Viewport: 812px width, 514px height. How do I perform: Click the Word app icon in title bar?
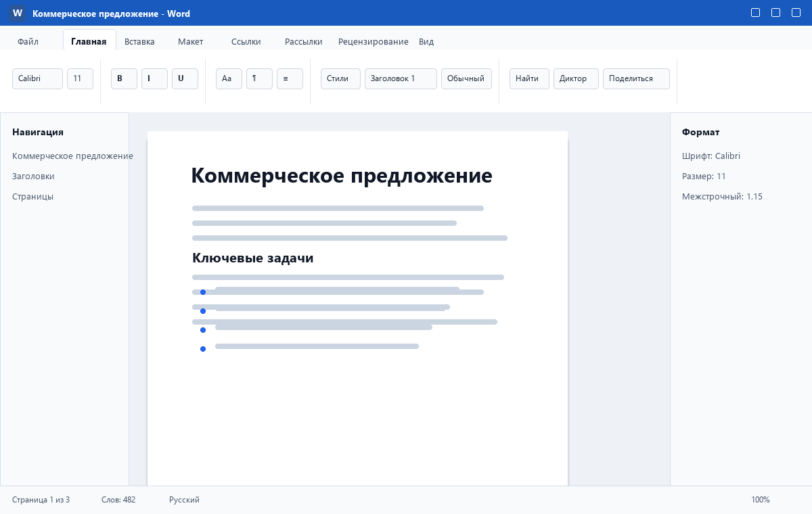point(18,13)
